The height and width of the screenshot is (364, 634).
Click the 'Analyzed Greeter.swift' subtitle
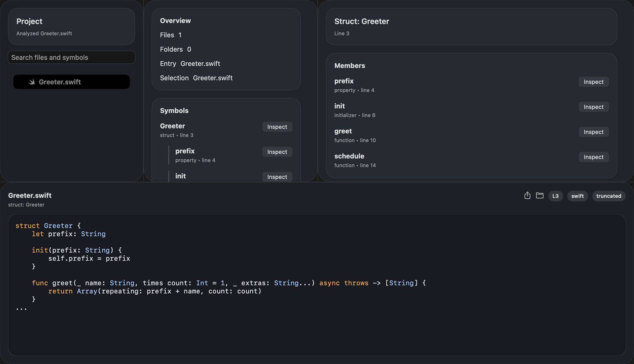(x=44, y=33)
